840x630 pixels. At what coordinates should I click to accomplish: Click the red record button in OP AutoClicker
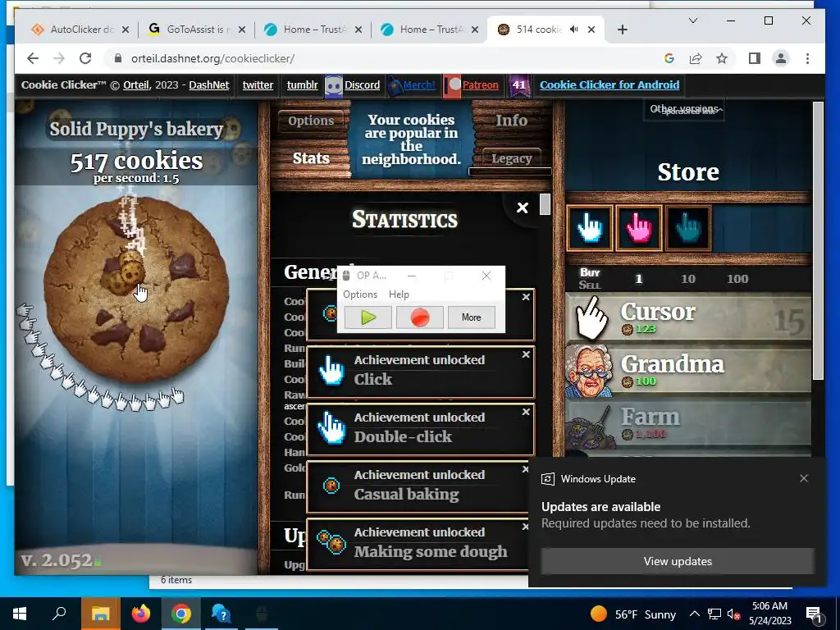(x=419, y=317)
